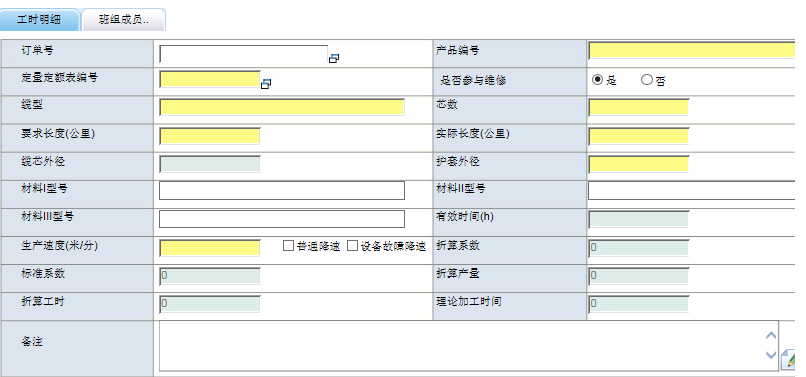Click the 材料I型号 input field
The width and height of the screenshot is (806, 377).
coord(282,190)
